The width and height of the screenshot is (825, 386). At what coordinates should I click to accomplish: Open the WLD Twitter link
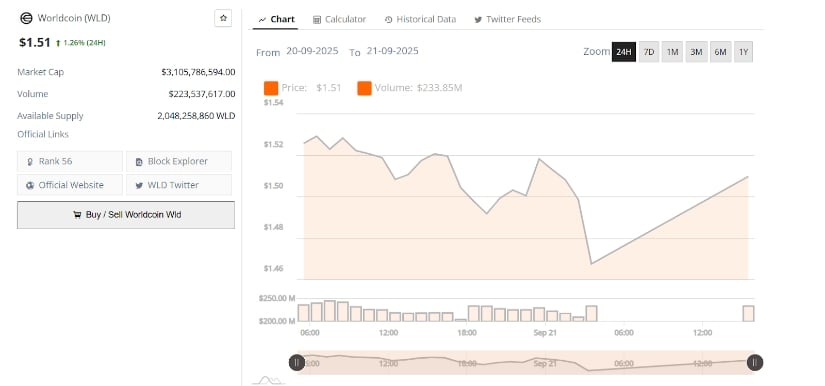(x=179, y=185)
